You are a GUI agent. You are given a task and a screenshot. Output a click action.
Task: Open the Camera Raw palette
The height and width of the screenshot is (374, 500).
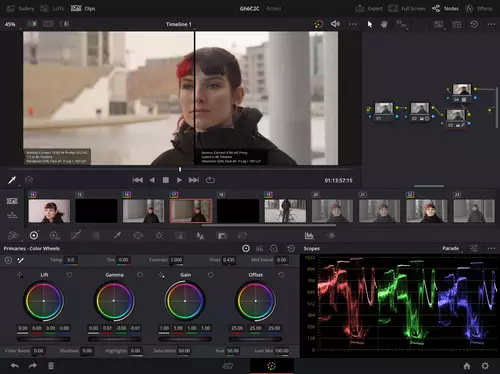(x=13, y=236)
